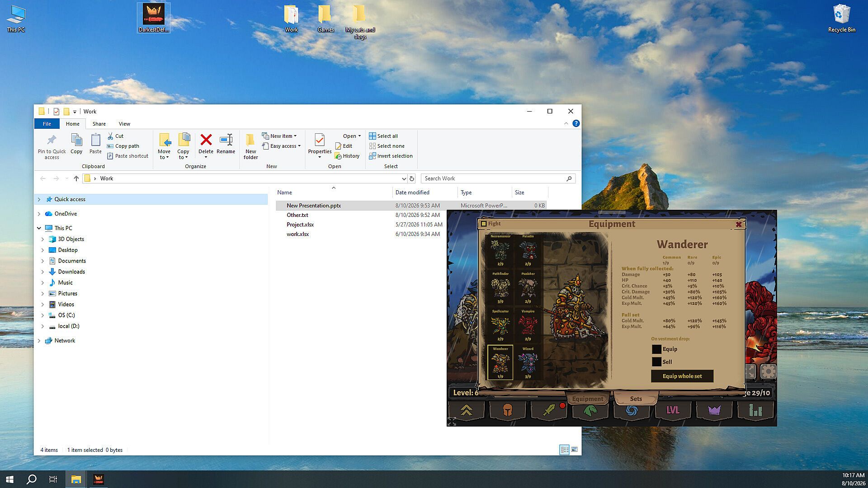Switch to the Sets tab in game
Viewport: 868px width, 488px height.
coord(636,399)
